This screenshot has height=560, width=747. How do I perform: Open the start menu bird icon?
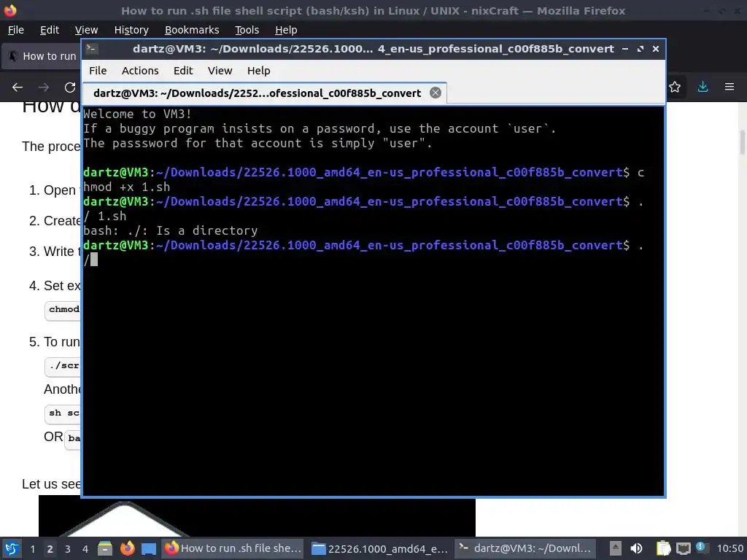click(x=12, y=548)
